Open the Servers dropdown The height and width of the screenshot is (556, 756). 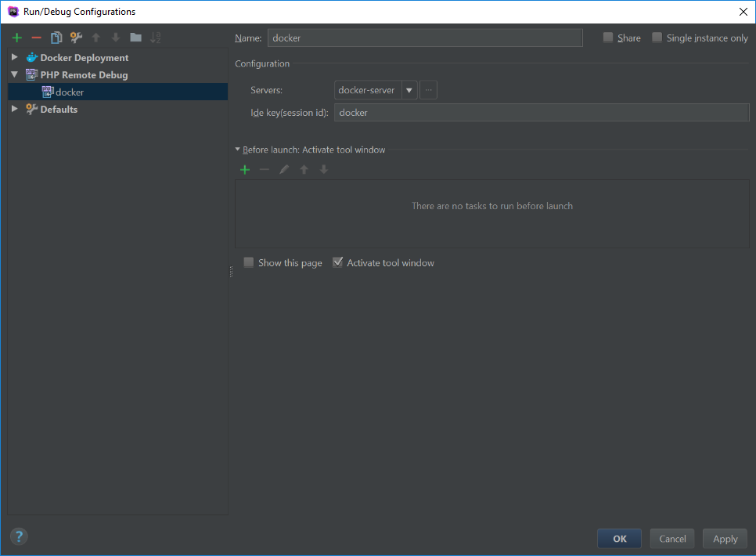[409, 89]
